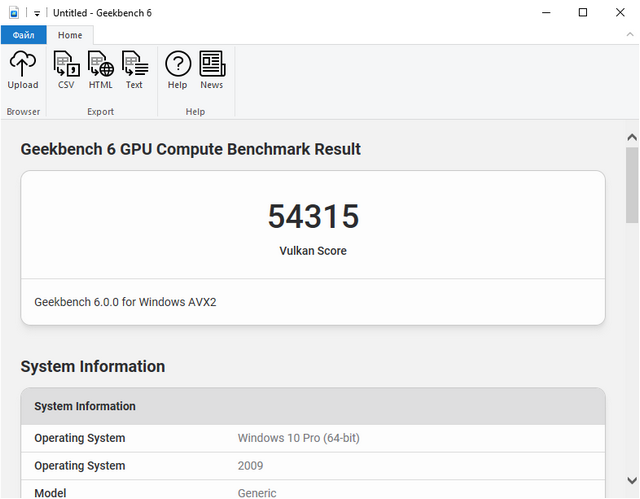Export results as CSV
The width and height of the screenshot is (640, 499).
coord(66,70)
